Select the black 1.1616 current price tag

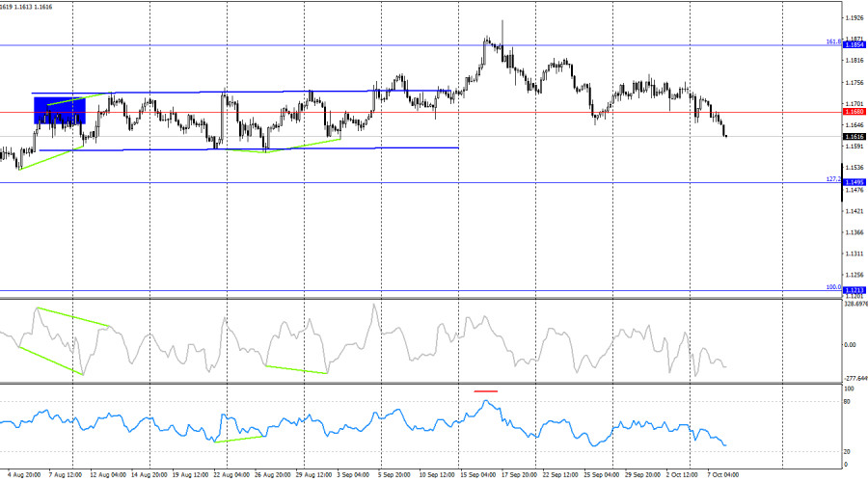click(x=853, y=137)
